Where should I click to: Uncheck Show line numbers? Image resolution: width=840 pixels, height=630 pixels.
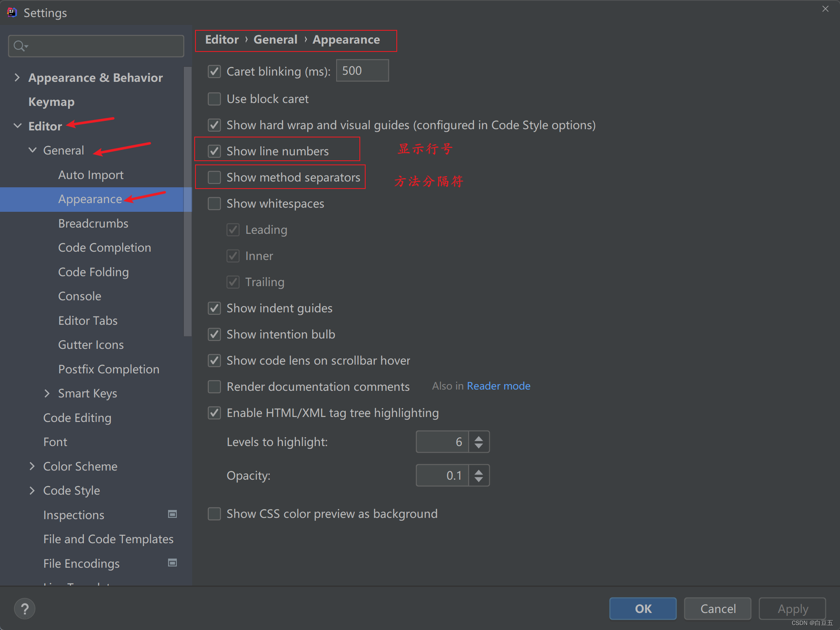[214, 151]
